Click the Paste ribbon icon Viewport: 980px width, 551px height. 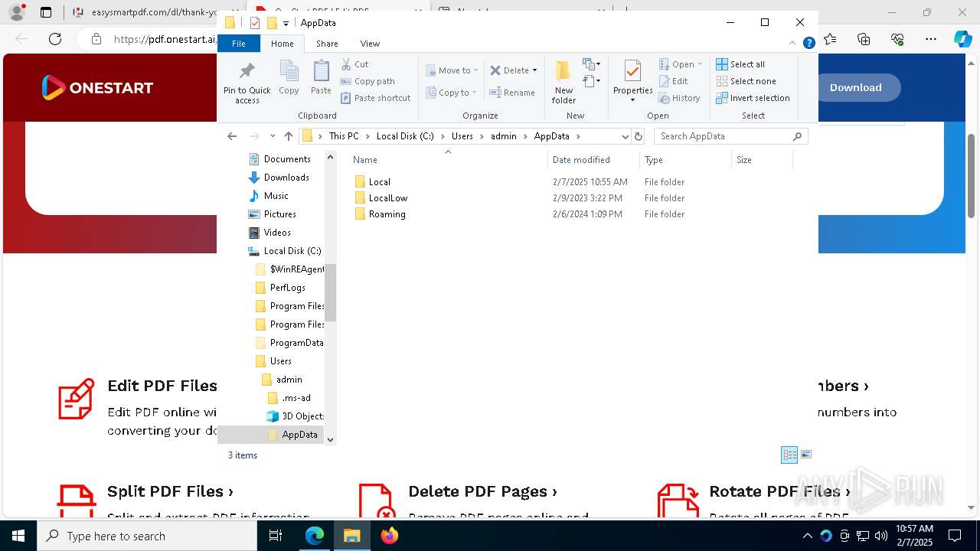pyautogui.click(x=321, y=78)
